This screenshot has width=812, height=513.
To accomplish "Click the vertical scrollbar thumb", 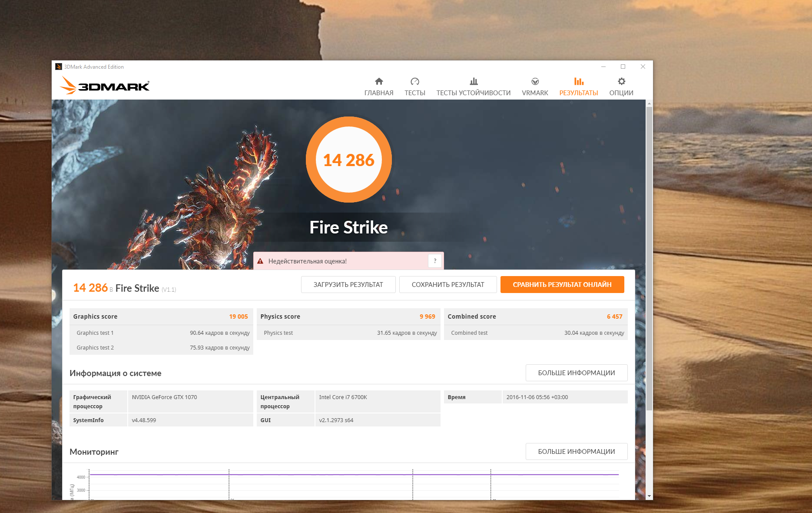I will click(649, 259).
